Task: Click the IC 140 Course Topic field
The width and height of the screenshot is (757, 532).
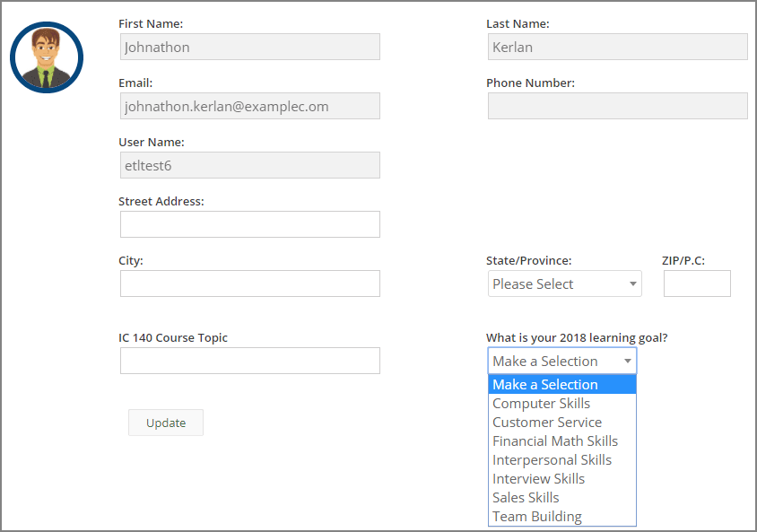Action: pyautogui.click(x=250, y=361)
